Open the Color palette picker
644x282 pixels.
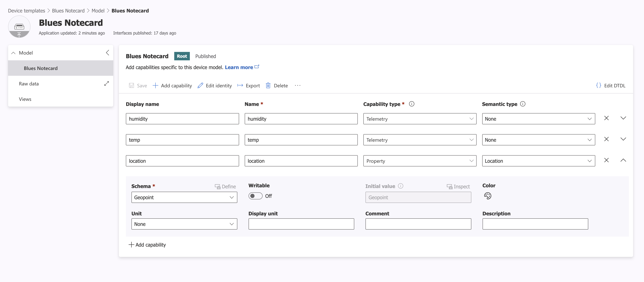pyautogui.click(x=487, y=196)
